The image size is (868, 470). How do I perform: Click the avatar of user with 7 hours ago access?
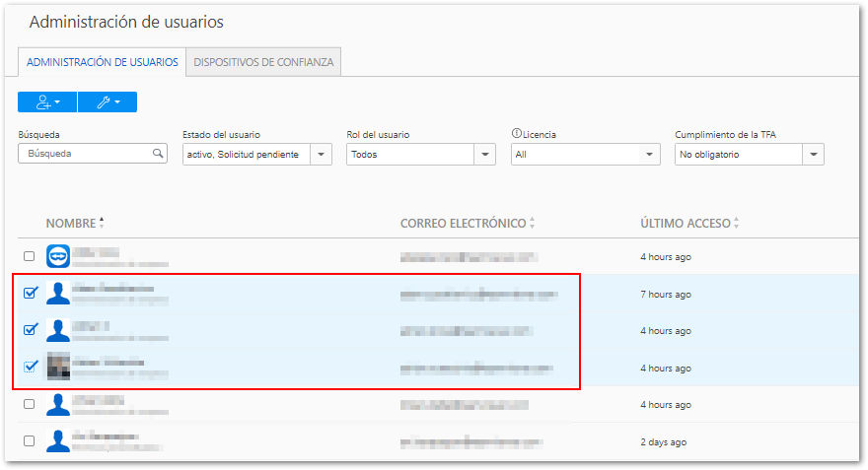click(x=58, y=293)
